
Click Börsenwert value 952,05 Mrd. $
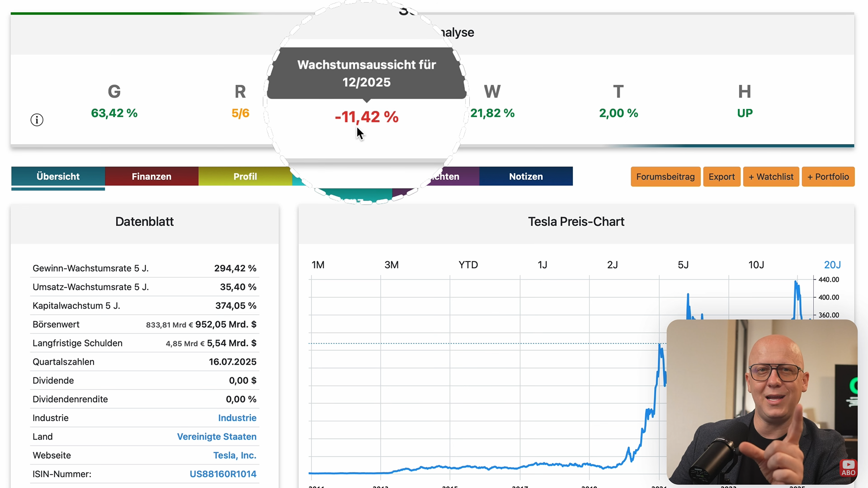pos(226,324)
